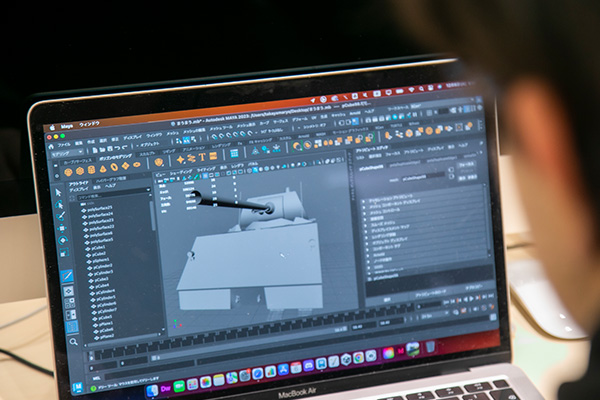Click the new scene icon
Viewport: 600px width, 400px height.
[x=95, y=150]
